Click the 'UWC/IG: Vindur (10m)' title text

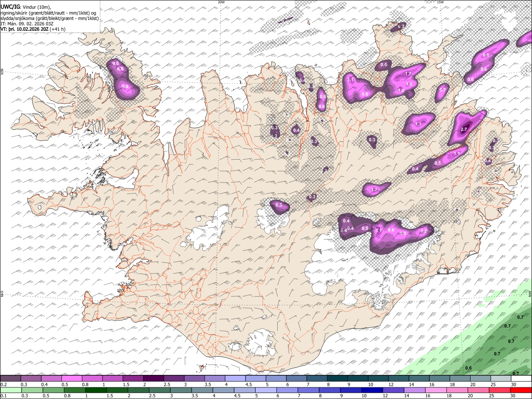click(25, 6)
